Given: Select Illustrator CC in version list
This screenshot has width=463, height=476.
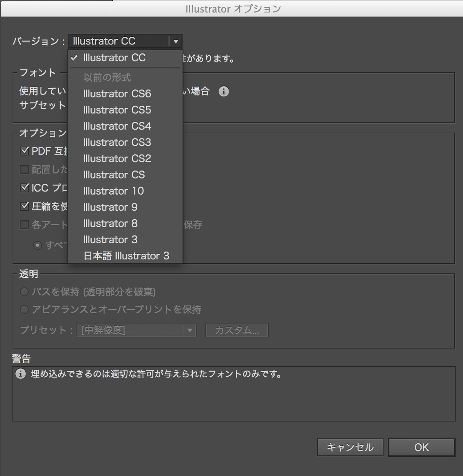Looking at the screenshot, I should [125, 58].
